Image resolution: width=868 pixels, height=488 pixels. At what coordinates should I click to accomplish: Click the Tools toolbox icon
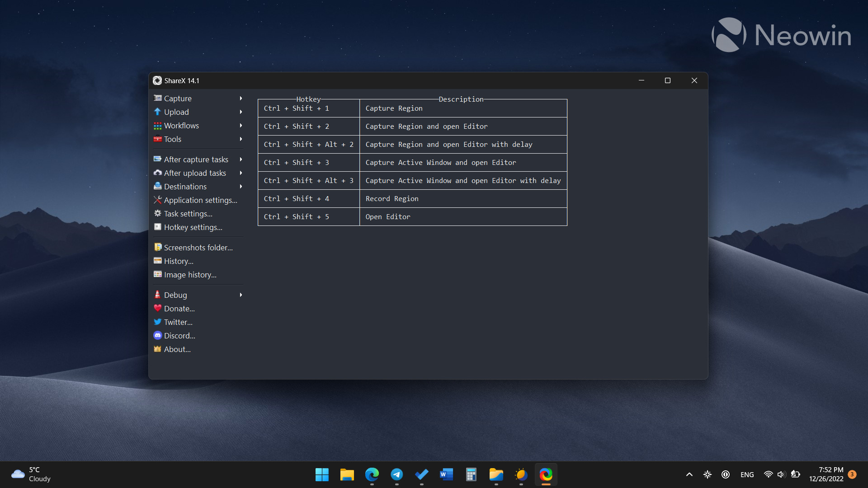point(157,139)
